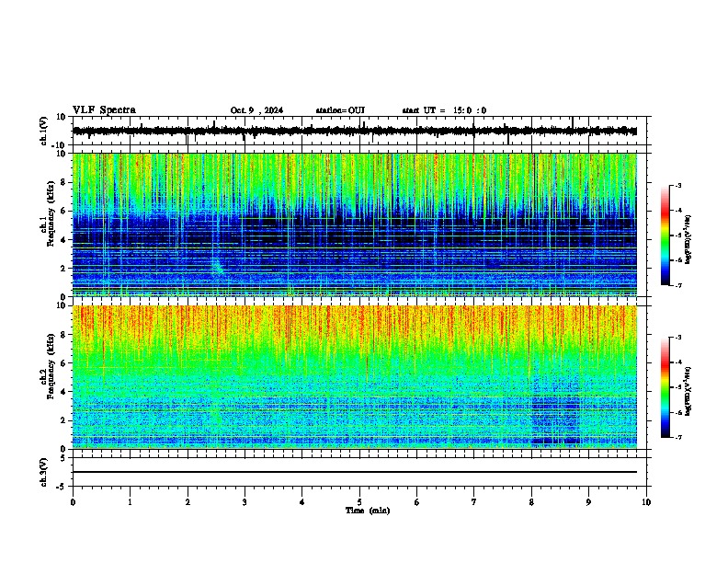Click the ch.2 spectrogram colorbar

tap(665, 387)
